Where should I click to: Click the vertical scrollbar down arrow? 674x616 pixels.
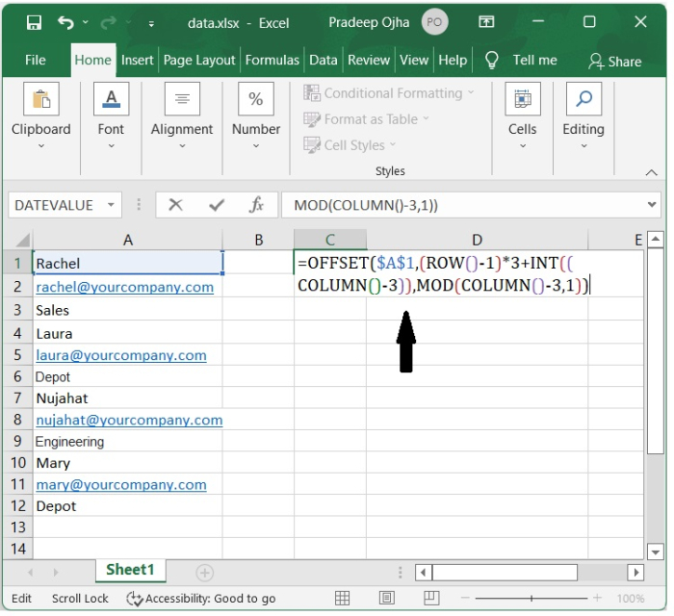click(655, 552)
